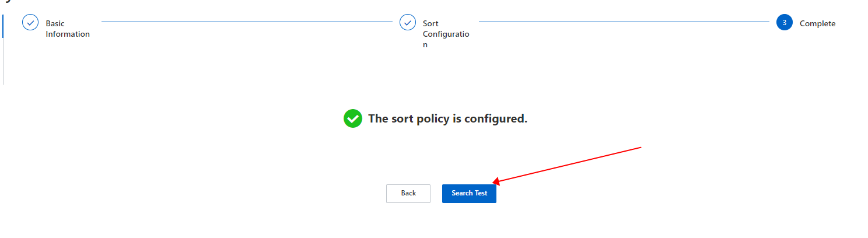Select the Complete step label
Image resolution: width=868 pixels, height=238 pixels.
817,23
